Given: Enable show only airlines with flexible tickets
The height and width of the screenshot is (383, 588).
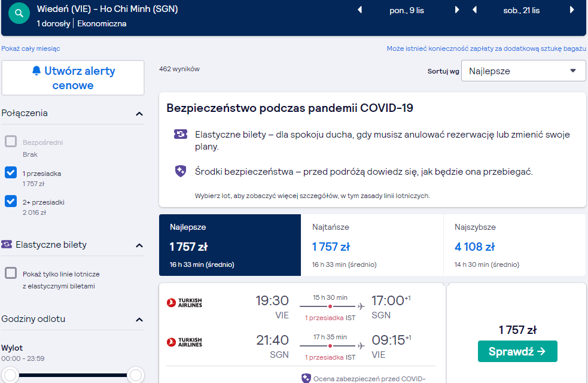Looking at the screenshot, I should [x=11, y=273].
